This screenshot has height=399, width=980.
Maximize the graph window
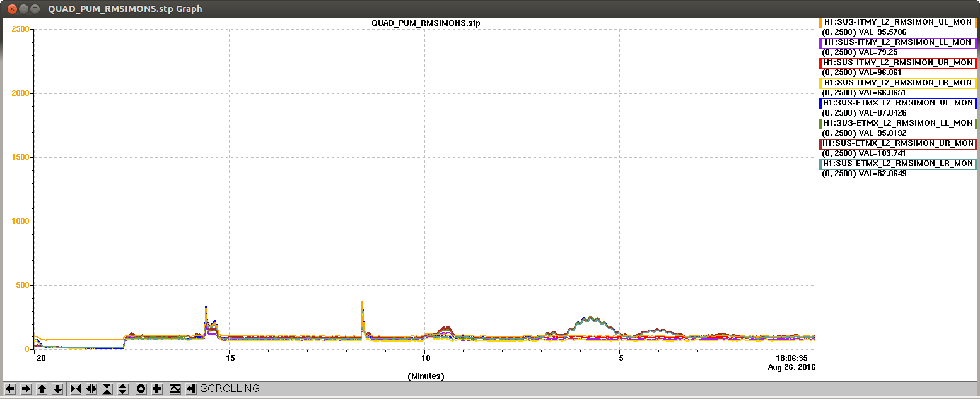(x=35, y=9)
